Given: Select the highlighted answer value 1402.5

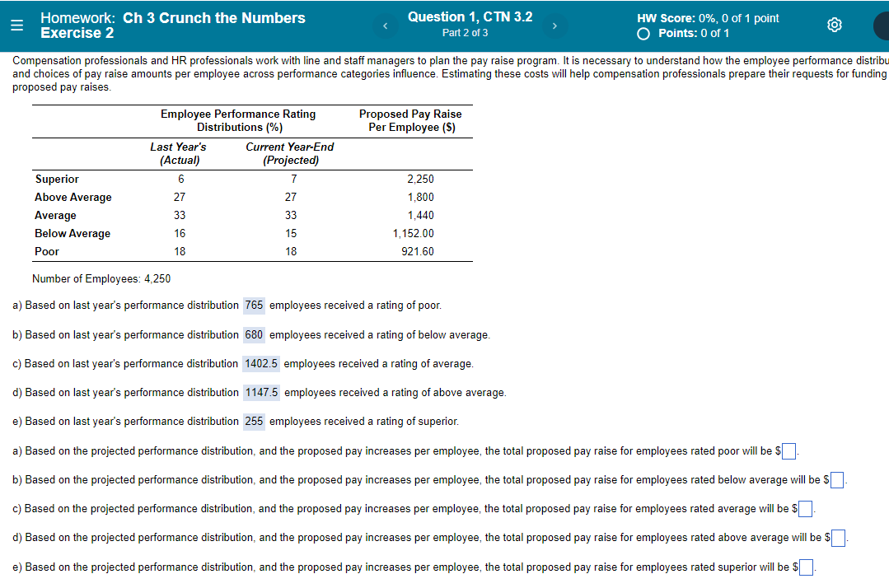Looking at the screenshot, I should (260, 363).
